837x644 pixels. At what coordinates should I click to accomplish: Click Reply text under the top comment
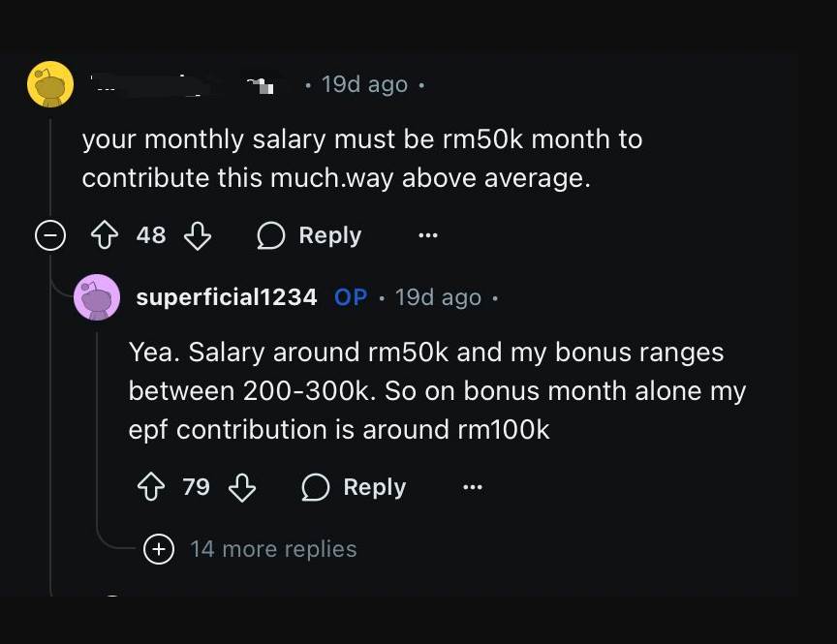click(x=330, y=235)
